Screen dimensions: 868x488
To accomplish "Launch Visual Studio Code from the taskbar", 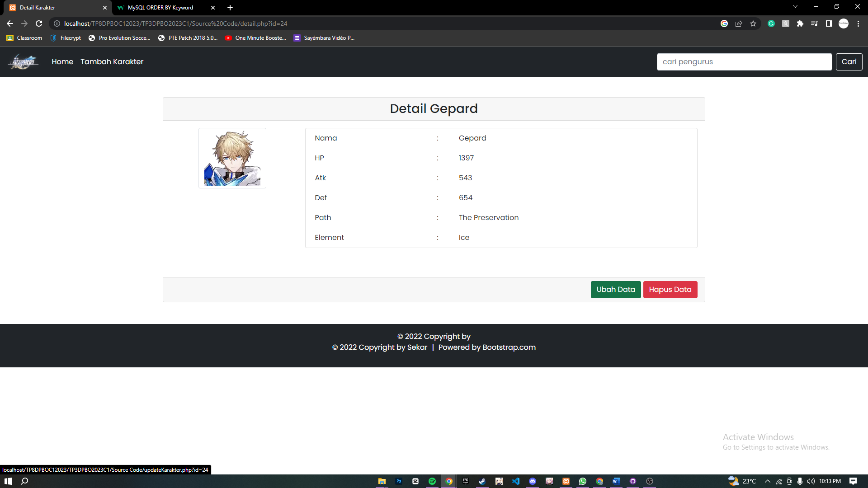I will click(x=516, y=481).
